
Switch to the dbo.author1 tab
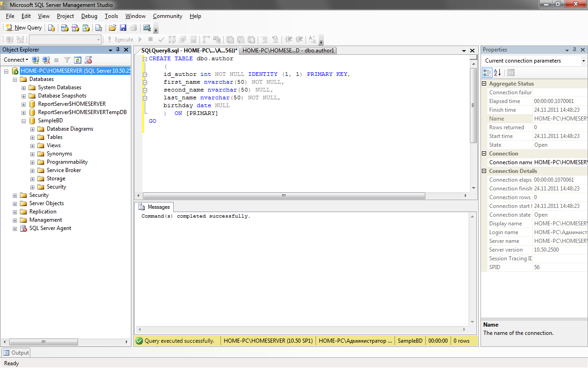point(288,51)
